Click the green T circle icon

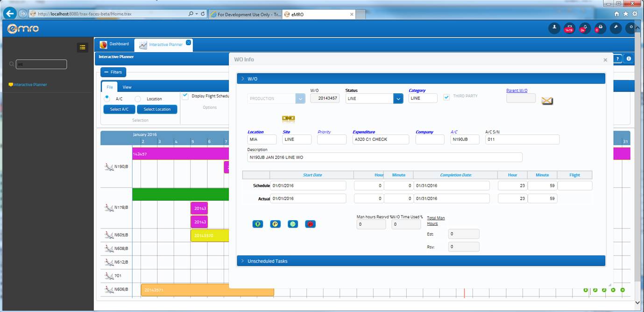tap(257, 224)
